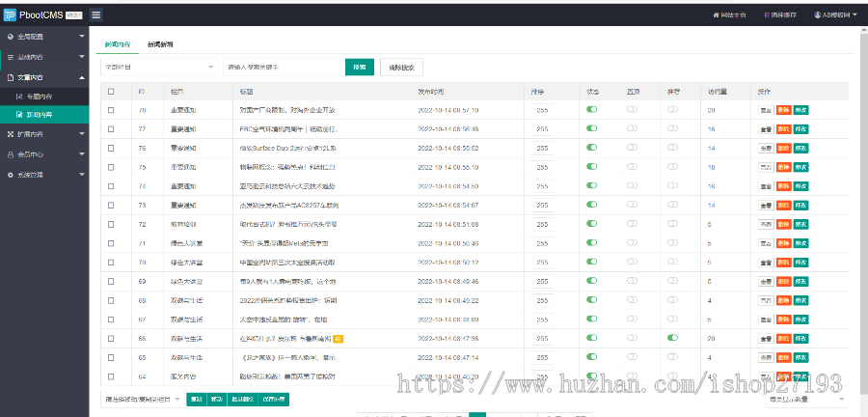
Task: Disable the 推荐 switch for ID 66
Action: [x=672, y=337]
